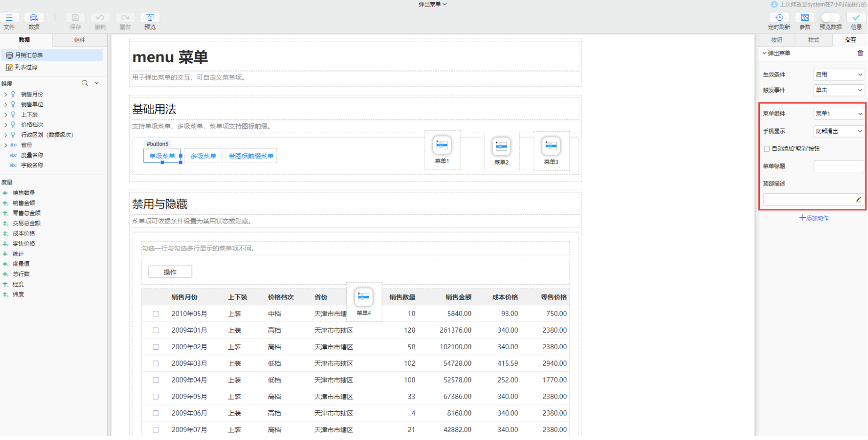This screenshot has height=440, width=868.
Task: Click the edit pencil icon in 顶部描述
Action: click(x=858, y=200)
